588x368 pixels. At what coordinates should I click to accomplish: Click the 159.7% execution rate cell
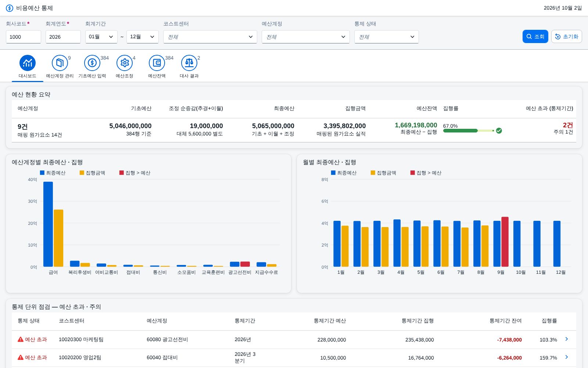(x=548, y=358)
